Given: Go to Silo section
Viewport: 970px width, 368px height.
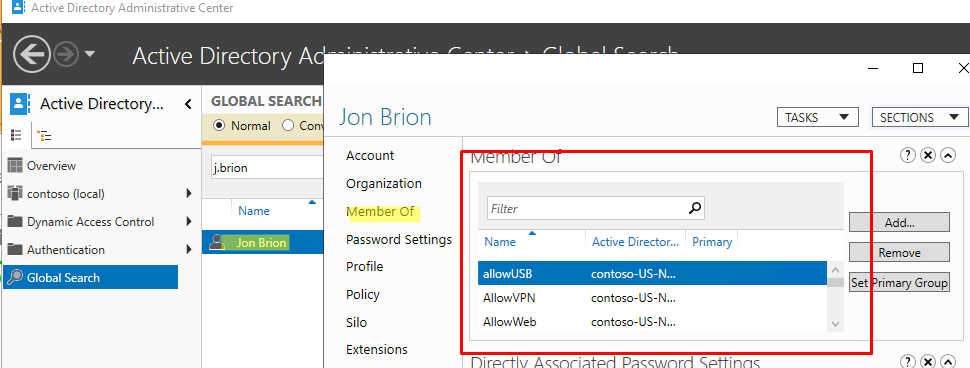Looking at the screenshot, I should pos(356,322).
